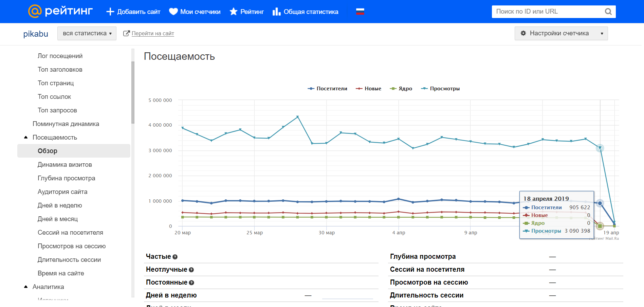Open Лог посещений in sidebar
Viewport: 644px width, 307px height.
tap(60, 56)
